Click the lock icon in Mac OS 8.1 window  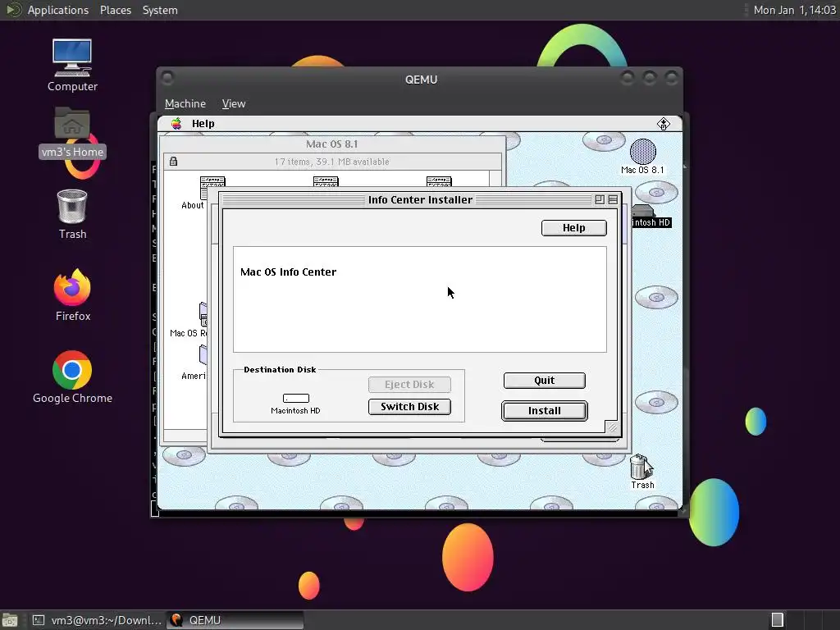coord(173,162)
